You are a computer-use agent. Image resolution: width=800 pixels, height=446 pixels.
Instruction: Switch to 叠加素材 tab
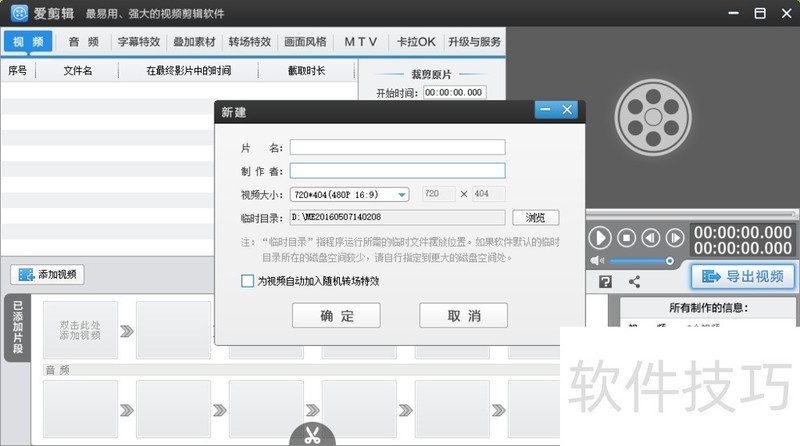(x=194, y=42)
